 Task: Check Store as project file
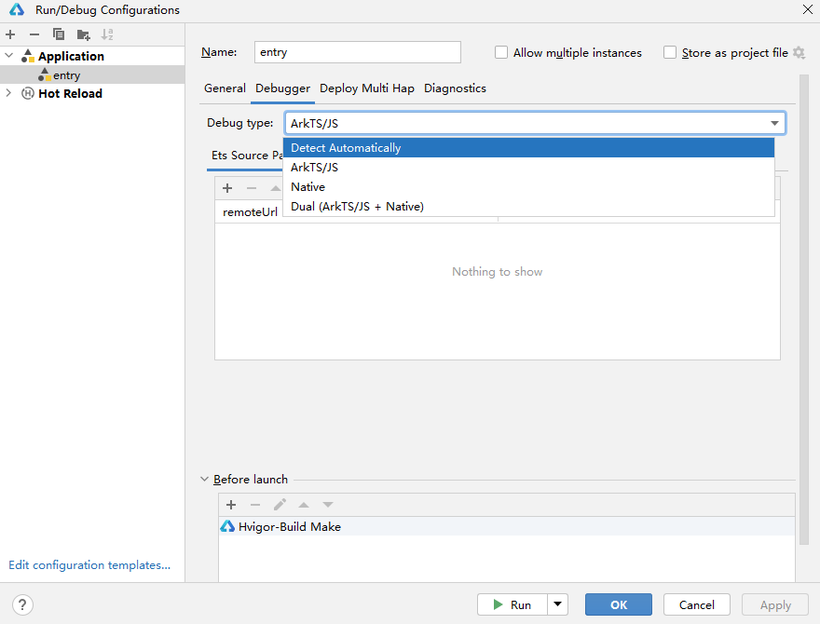click(x=669, y=53)
